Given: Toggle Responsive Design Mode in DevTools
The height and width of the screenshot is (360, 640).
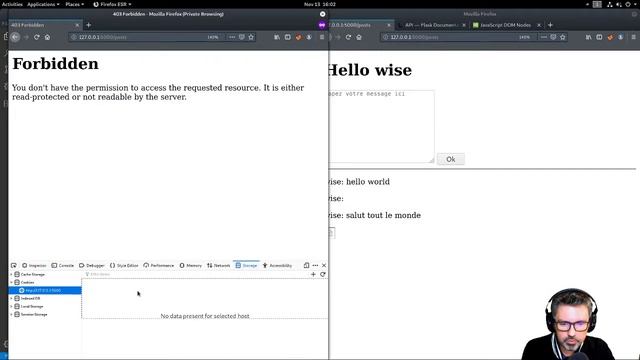Looking at the screenshot, I should pyautogui.click(x=307, y=265).
